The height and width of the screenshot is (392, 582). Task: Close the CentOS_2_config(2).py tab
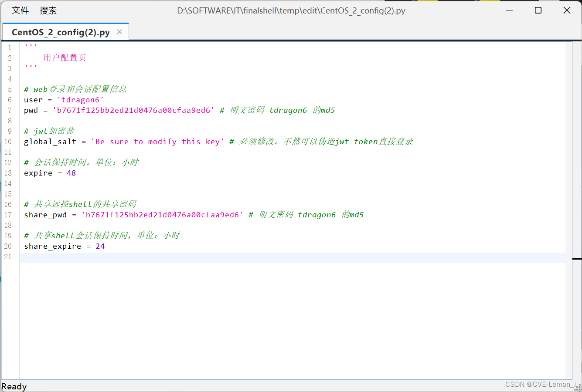click(x=119, y=32)
